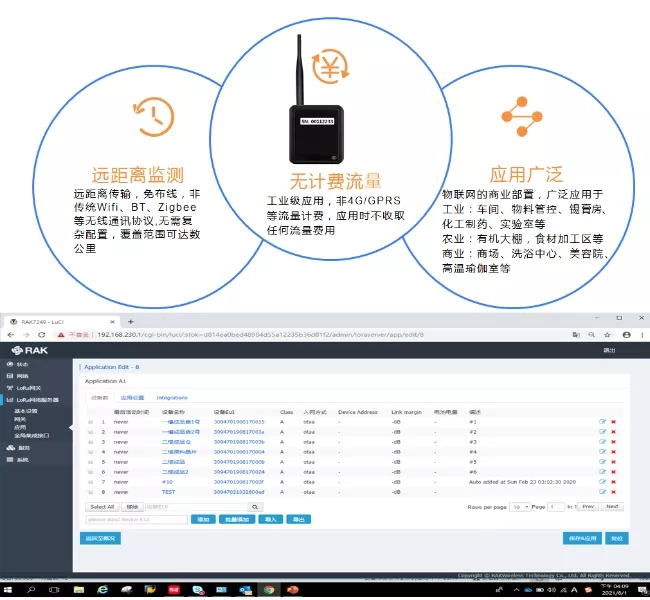Open the TEST device name link
650x600 pixels.
pos(168,492)
